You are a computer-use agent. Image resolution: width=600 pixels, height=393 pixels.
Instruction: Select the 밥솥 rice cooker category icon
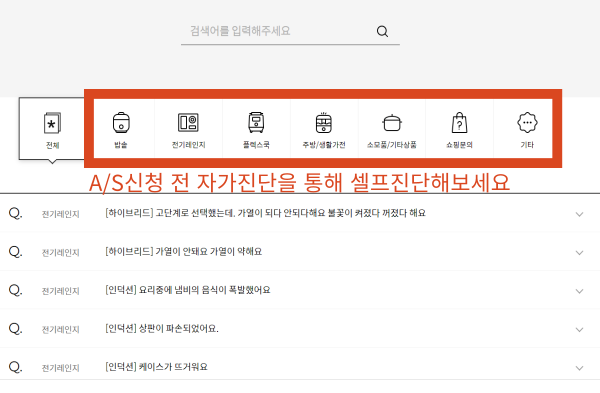(121, 122)
